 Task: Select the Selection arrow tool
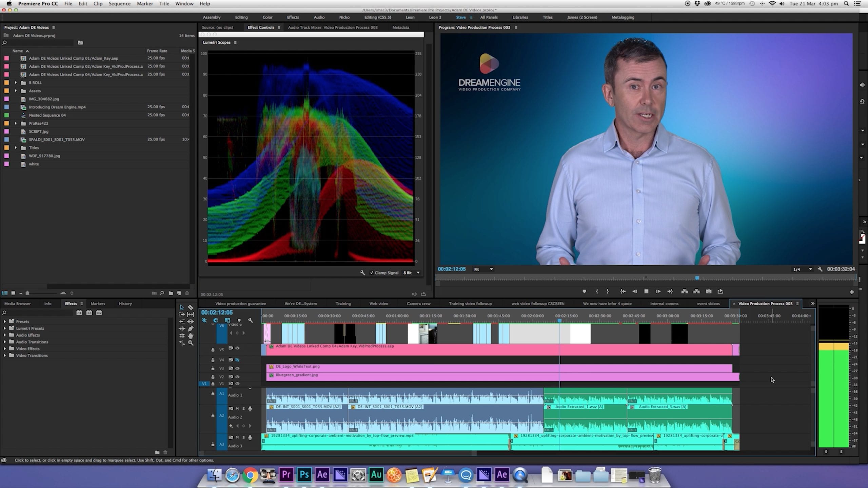pos(182,307)
